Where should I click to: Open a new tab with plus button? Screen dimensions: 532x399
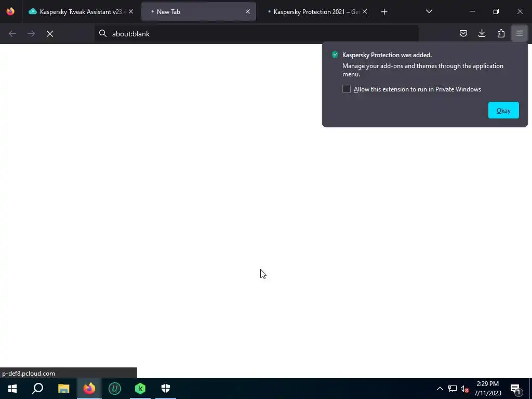384,12
